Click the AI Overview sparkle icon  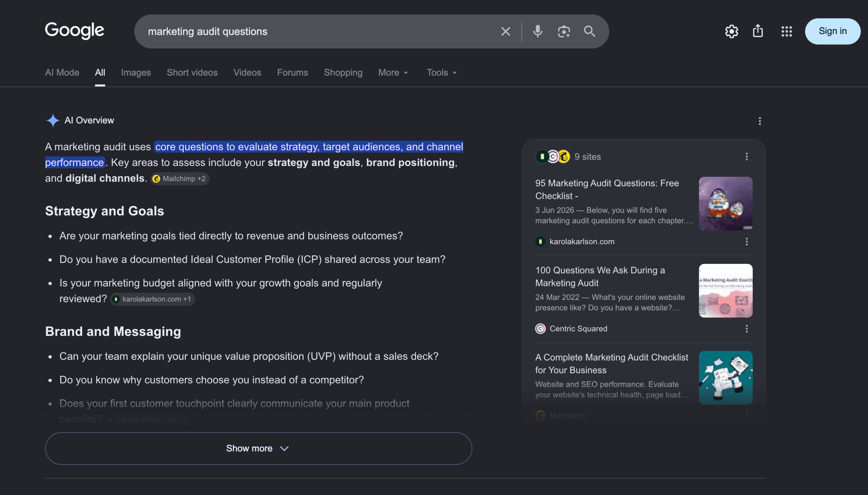coord(53,120)
